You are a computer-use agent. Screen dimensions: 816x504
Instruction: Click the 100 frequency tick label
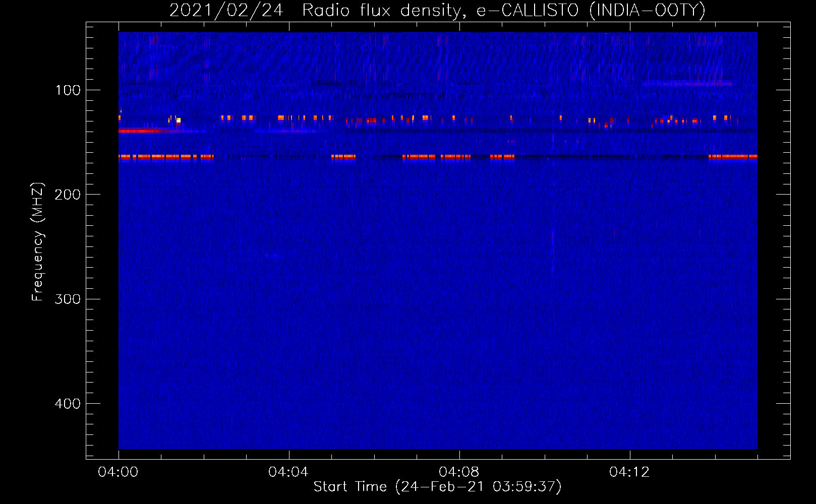pyautogui.click(x=68, y=90)
